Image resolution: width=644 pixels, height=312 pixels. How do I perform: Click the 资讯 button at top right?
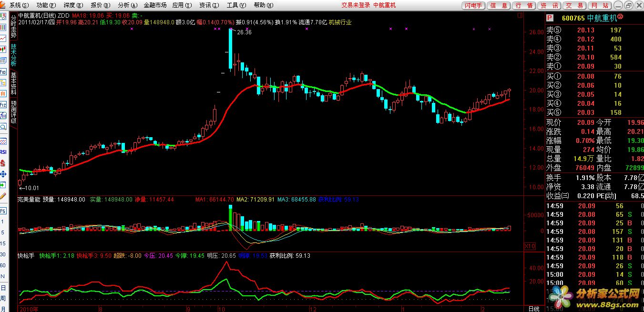coord(549,5)
